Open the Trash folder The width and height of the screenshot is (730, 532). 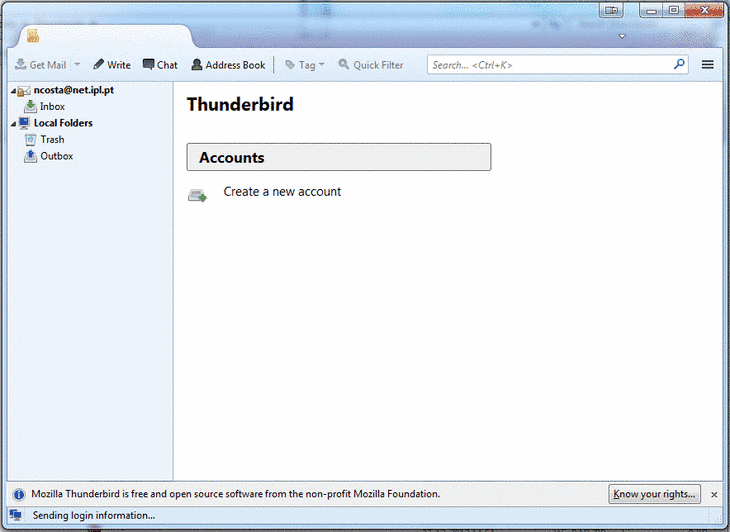coord(52,140)
